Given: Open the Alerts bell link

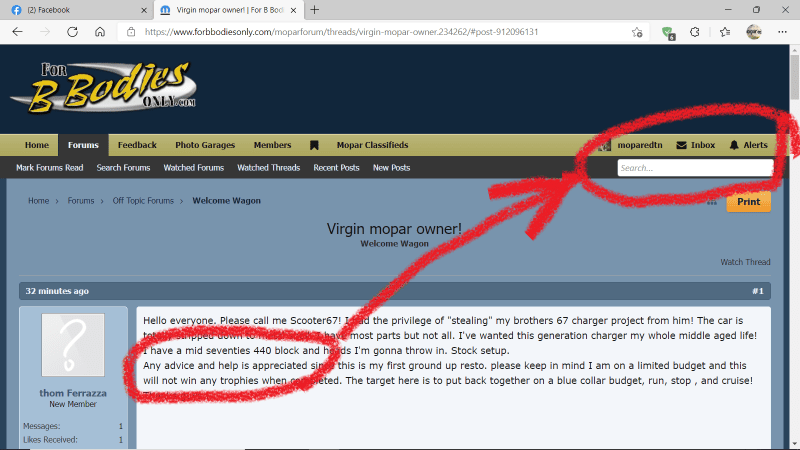Looking at the screenshot, I should (748, 145).
